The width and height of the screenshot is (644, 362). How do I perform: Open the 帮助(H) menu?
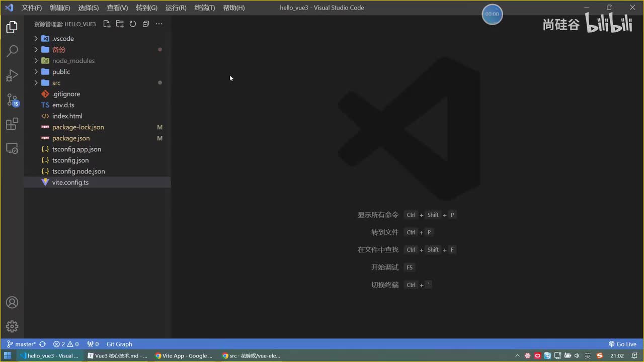coord(233,8)
